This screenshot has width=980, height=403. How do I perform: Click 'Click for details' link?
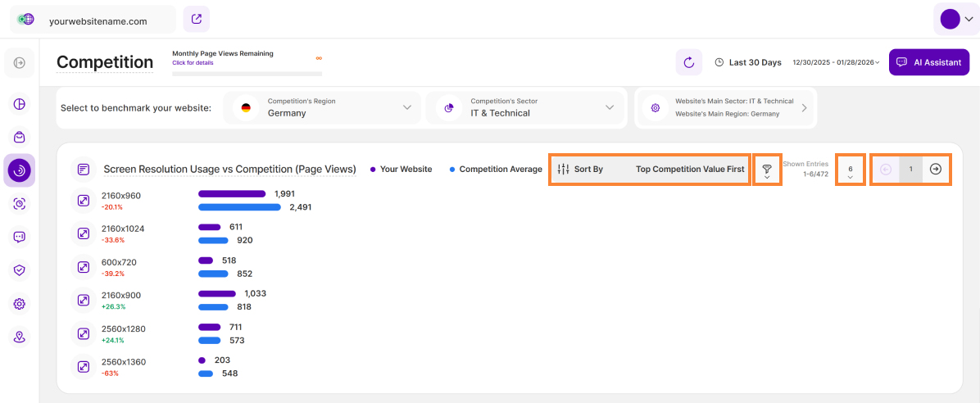tap(193, 63)
